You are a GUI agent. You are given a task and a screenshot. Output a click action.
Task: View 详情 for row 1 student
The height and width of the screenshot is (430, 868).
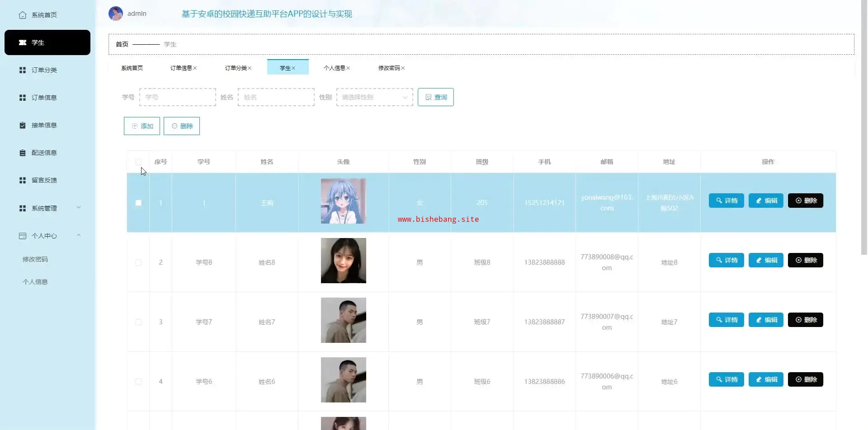pyautogui.click(x=726, y=201)
